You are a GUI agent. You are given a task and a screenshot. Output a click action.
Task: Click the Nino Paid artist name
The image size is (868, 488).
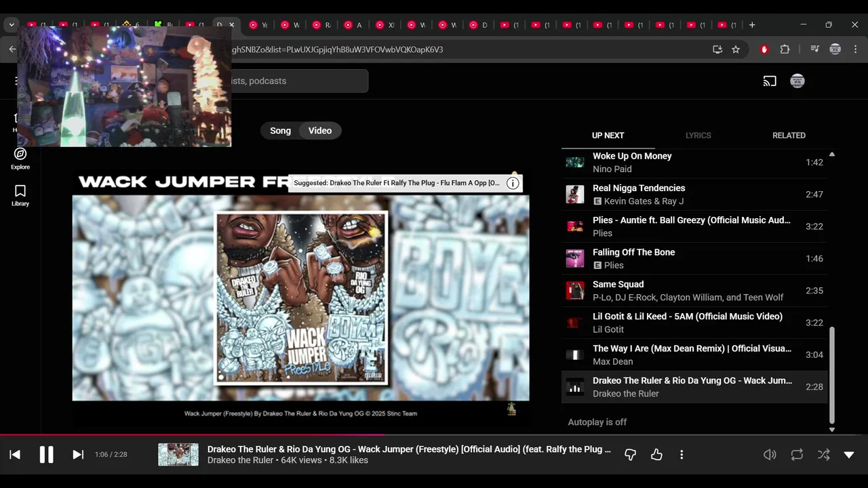click(x=612, y=169)
